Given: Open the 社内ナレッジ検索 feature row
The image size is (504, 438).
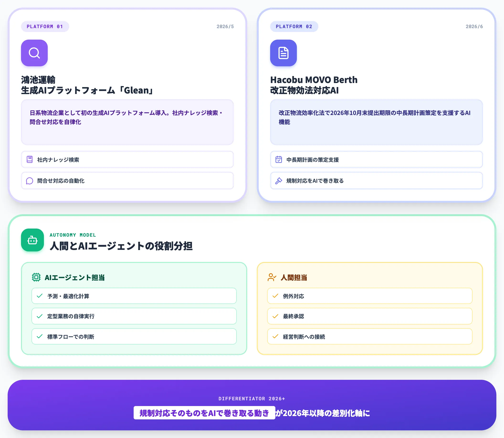Looking at the screenshot, I should (x=127, y=159).
